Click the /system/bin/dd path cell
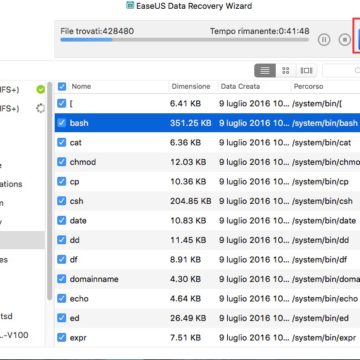Screen dimensions: 360x360 320,240
